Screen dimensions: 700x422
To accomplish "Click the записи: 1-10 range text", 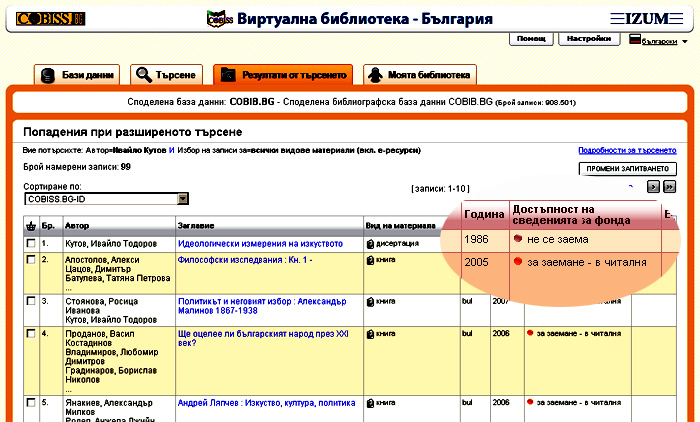I will pos(440,189).
